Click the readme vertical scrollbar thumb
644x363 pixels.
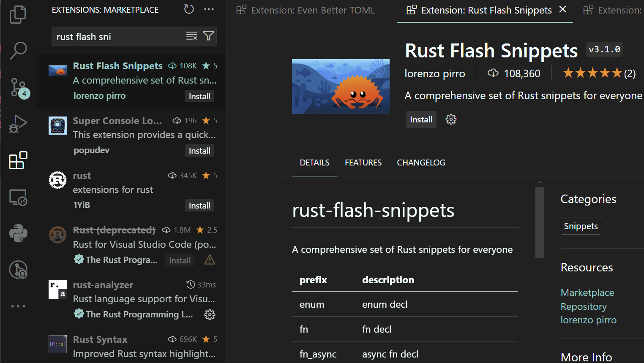(x=540, y=222)
